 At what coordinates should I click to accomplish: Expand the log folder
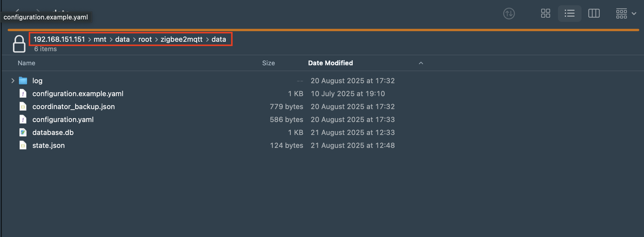click(13, 81)
